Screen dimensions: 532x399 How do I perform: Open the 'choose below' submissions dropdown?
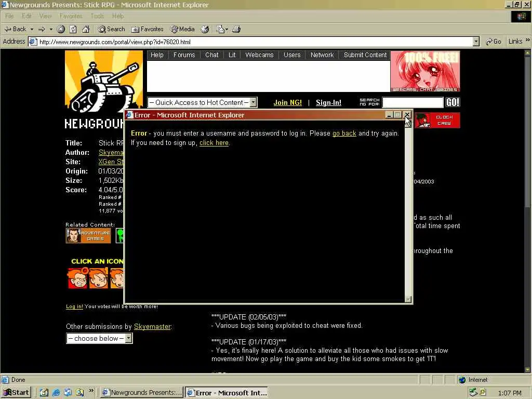click(99, 338)
